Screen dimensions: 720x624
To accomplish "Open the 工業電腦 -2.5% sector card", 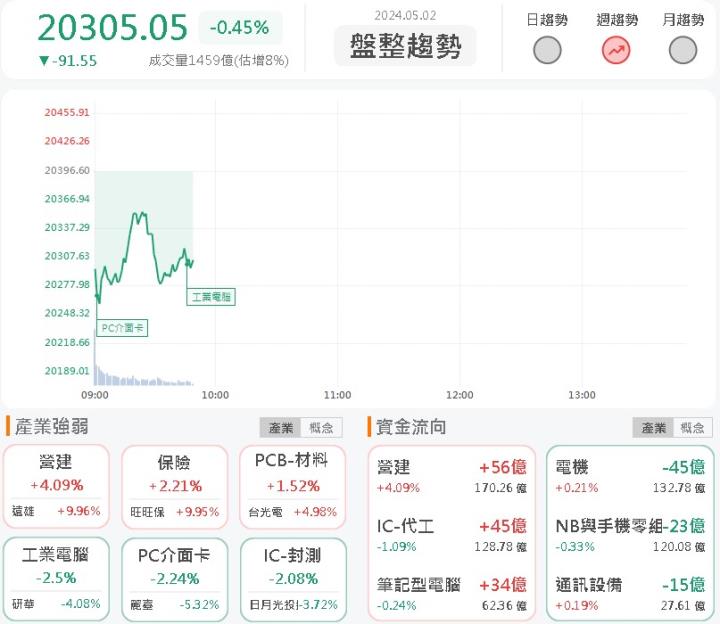I will (x=56, y=580).
